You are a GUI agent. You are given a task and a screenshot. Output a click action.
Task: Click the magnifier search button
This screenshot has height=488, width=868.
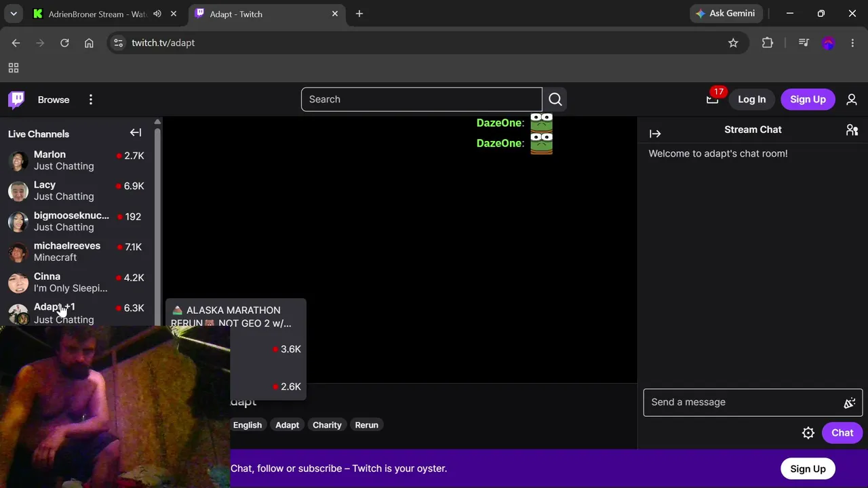(x=555, y=100)
